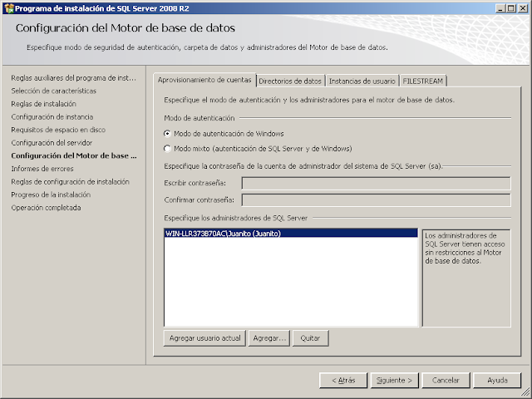Screen dimensions: 532x399
Task: Click Agregar usuario actual button
Action: click(204, 338)
